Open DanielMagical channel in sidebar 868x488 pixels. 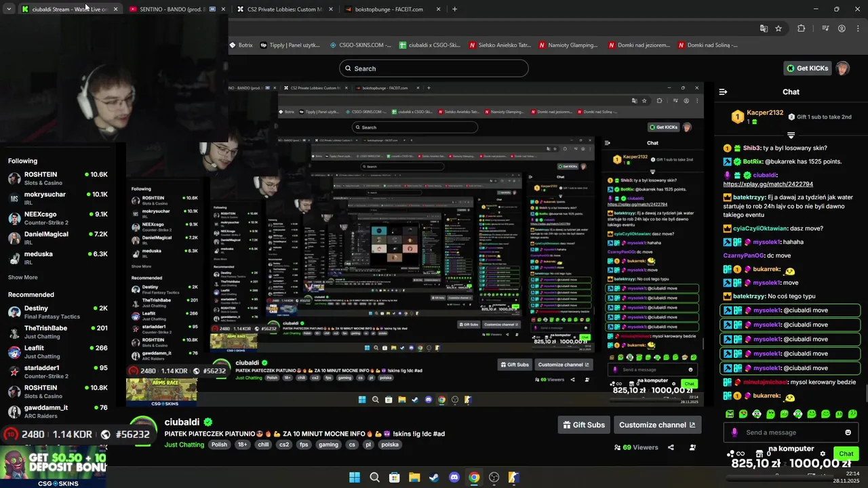point(58,238)
